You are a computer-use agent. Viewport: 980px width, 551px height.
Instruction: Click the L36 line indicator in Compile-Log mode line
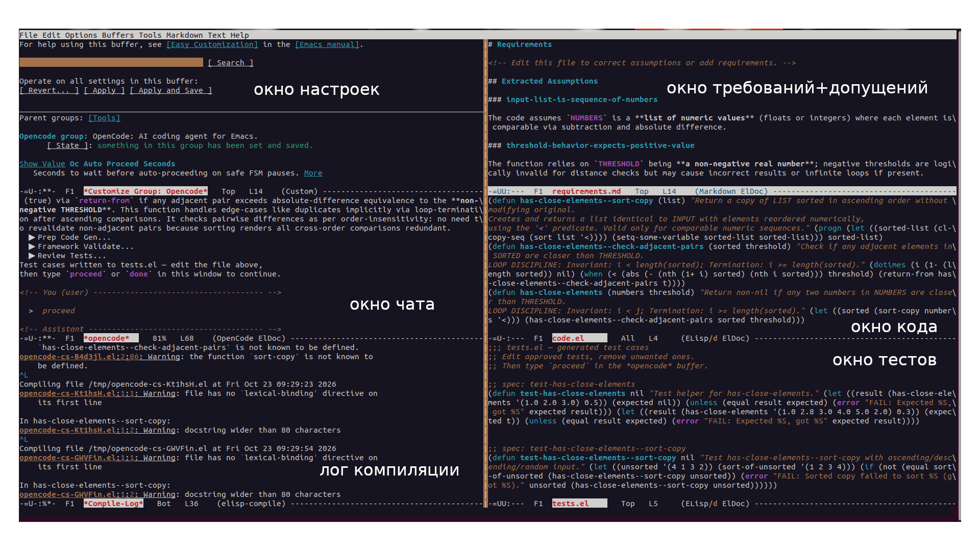[x=191, y=504]
